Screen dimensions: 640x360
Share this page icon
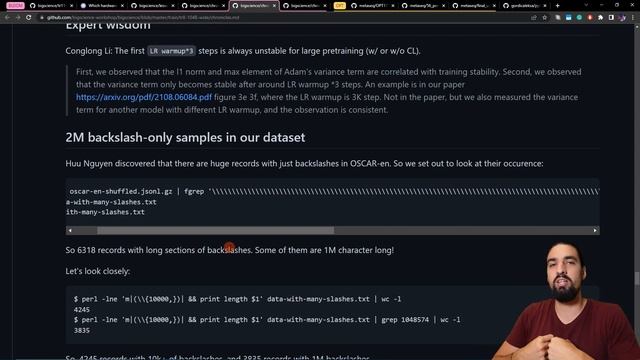tap(534, 18)
